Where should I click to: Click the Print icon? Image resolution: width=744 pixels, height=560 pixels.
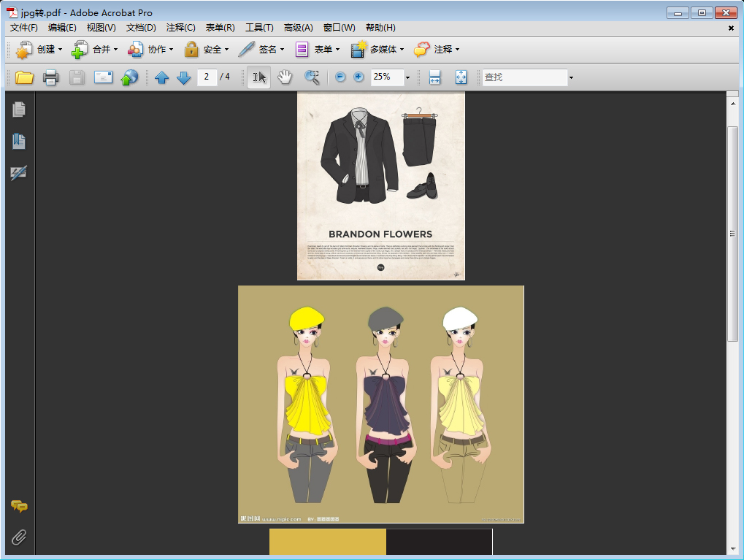[51, 77]
